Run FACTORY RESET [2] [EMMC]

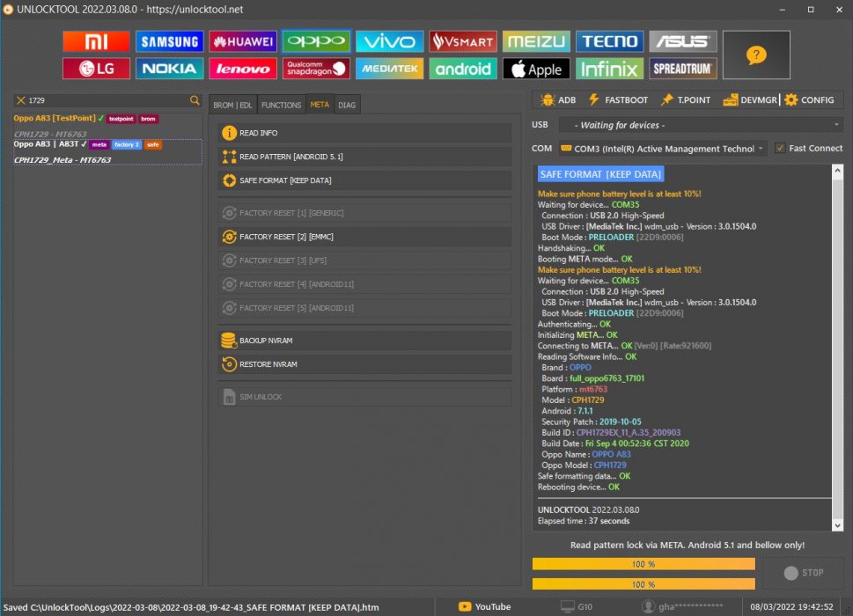click(x=364, y=237)
